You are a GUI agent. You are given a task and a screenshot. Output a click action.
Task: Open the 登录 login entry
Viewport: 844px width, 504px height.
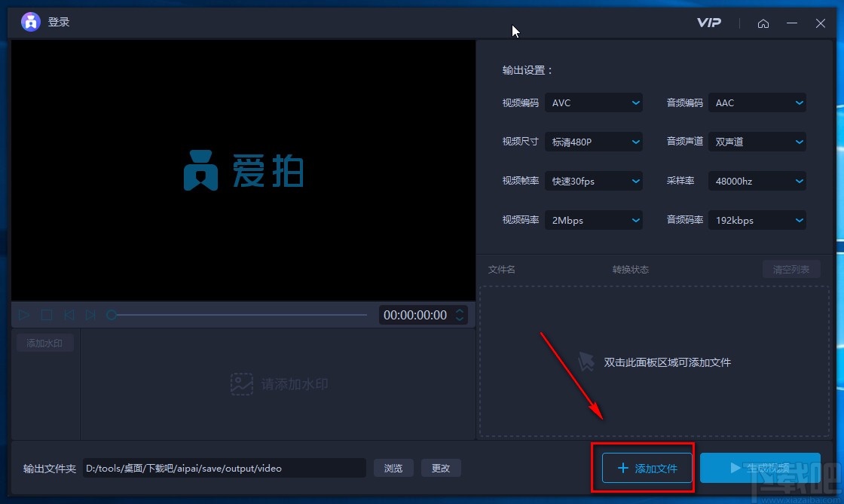point(59,21)
